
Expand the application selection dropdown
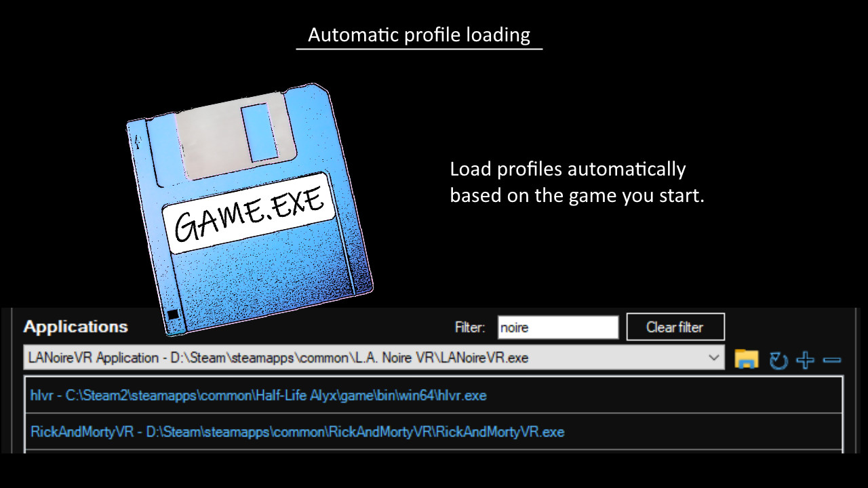click(x=713, y=357)
